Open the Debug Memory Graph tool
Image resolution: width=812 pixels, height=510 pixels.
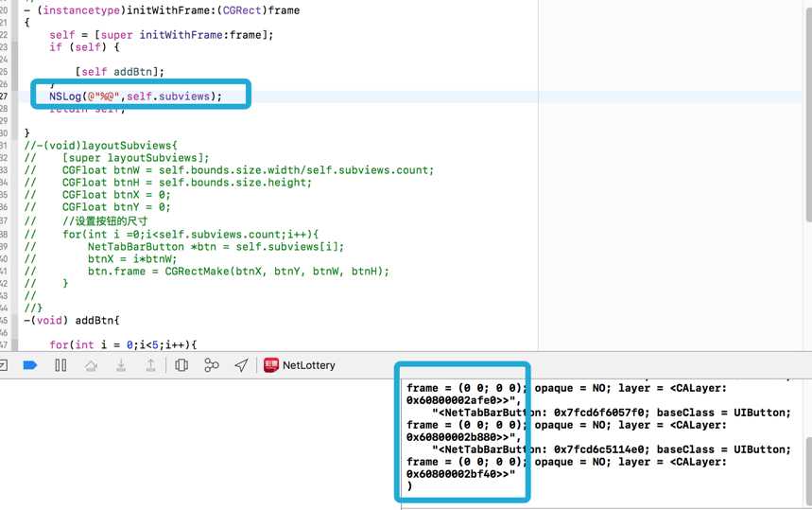point(212,365)
